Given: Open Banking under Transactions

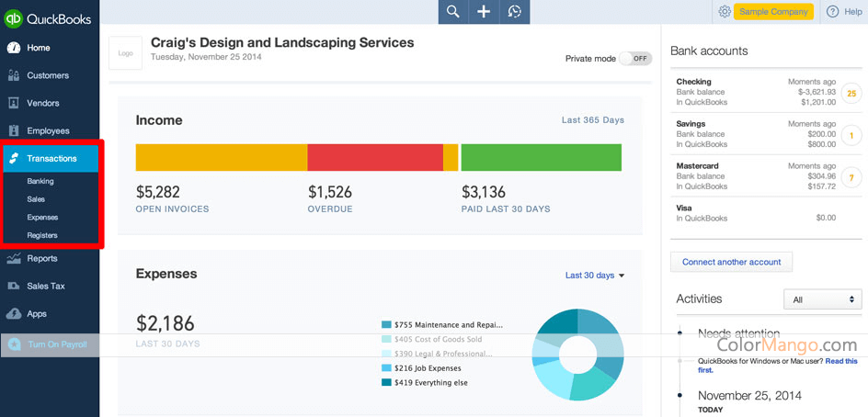Looking at the screenshot, I should coord(40,181).
